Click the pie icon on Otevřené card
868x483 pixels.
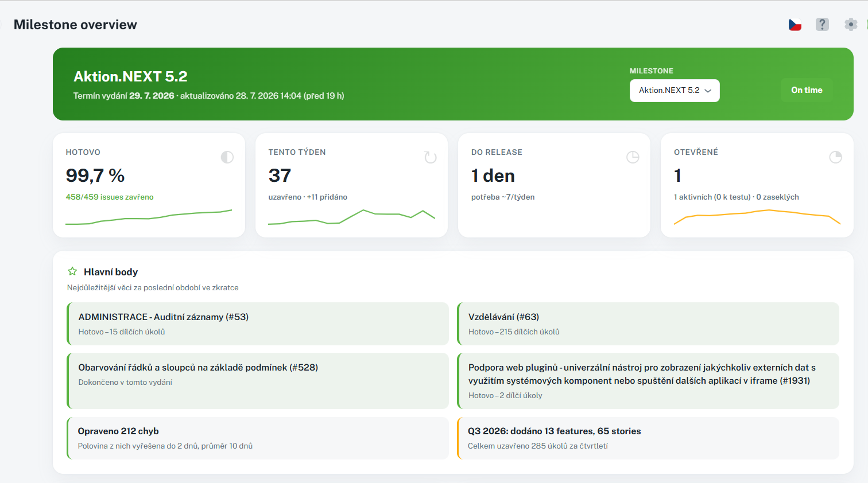[835, 157]
